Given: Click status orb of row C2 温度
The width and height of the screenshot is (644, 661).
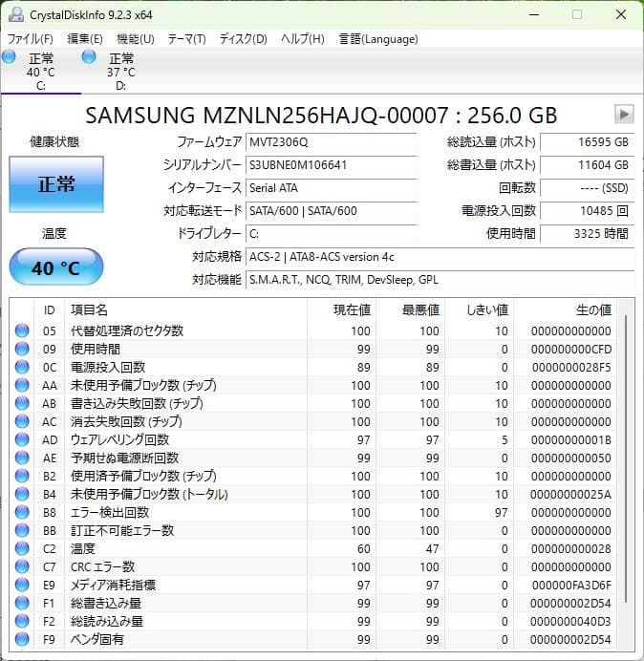Looking at the screenshot, I should [22, 548].
